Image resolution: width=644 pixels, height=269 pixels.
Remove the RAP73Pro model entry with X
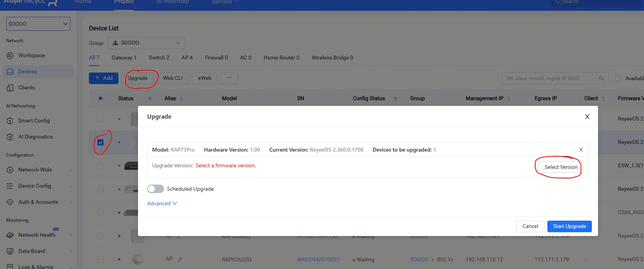581,150
